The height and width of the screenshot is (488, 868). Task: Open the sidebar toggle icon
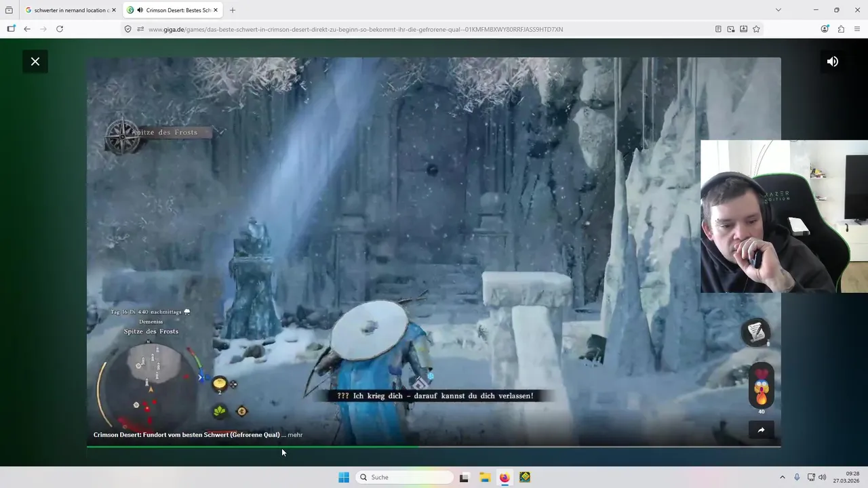tap(11, 29)
